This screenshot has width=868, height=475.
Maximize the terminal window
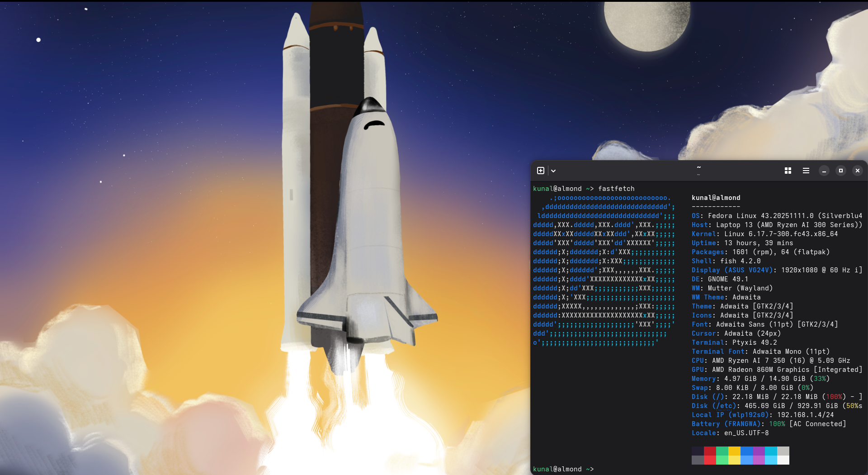tap(841, 171)
